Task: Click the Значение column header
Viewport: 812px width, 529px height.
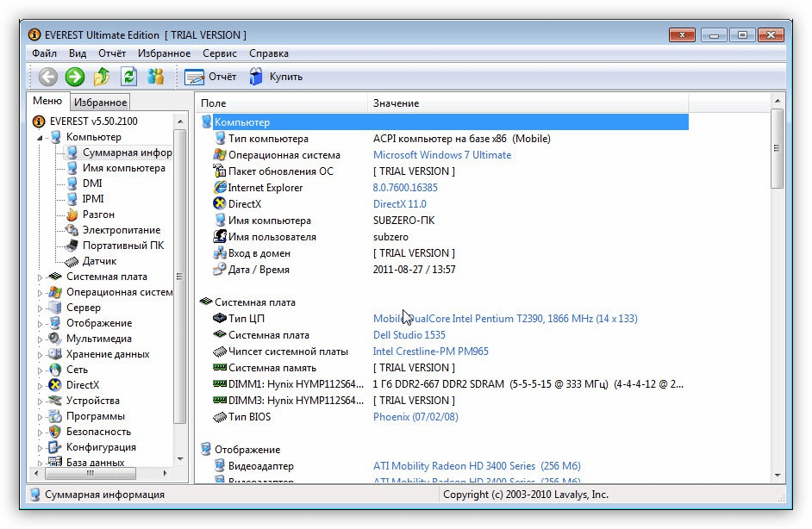Action: click(396, 103)
